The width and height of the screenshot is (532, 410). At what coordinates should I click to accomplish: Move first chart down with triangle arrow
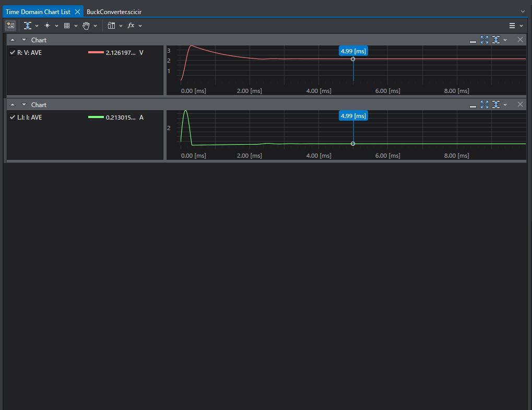pos(23,40)
